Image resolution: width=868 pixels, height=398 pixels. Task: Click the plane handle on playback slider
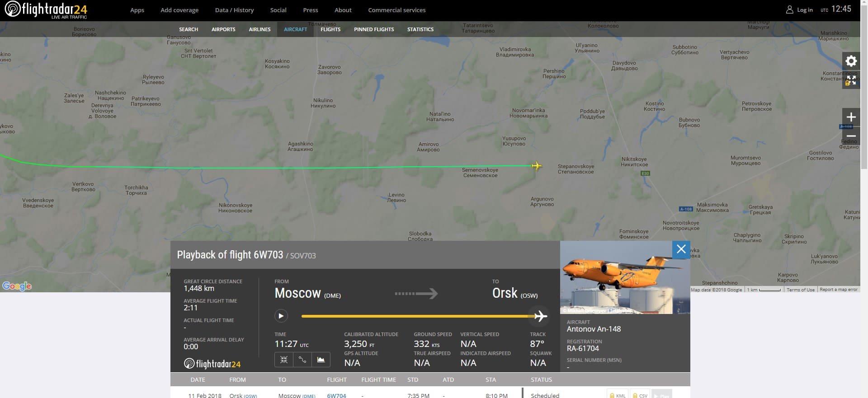[x=541, y=316]
